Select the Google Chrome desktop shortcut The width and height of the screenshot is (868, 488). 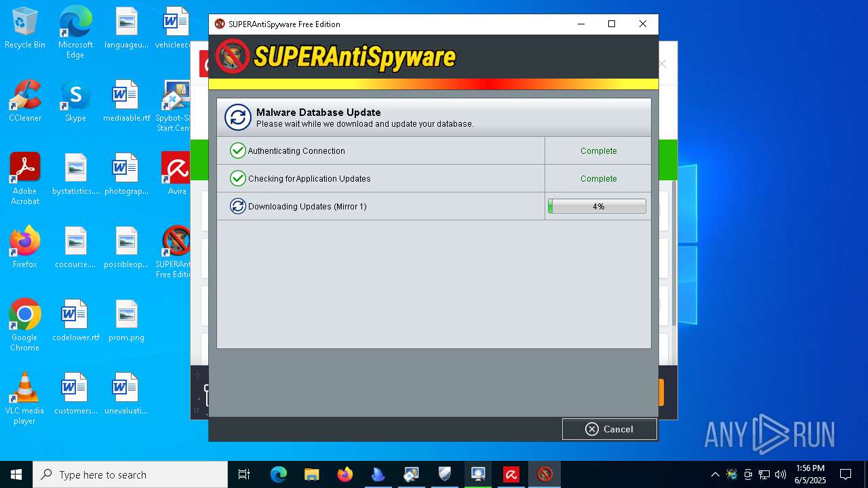(x=25, y=325)
